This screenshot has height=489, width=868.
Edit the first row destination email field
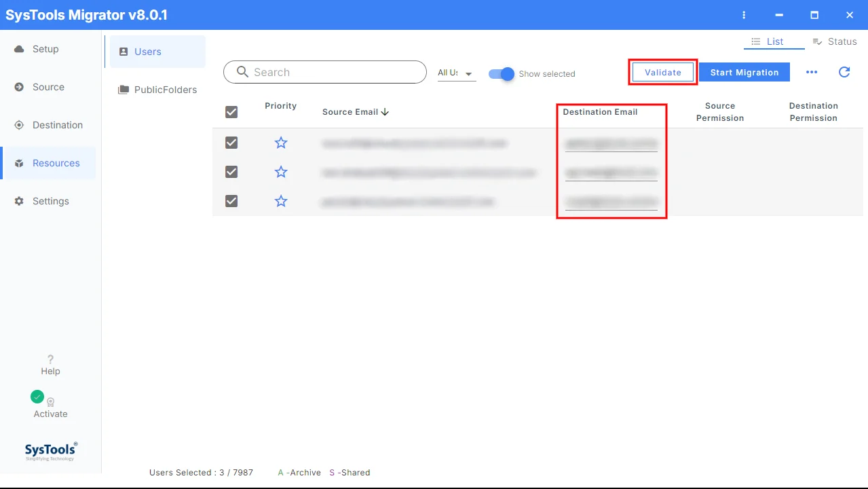tap(611, 144)
